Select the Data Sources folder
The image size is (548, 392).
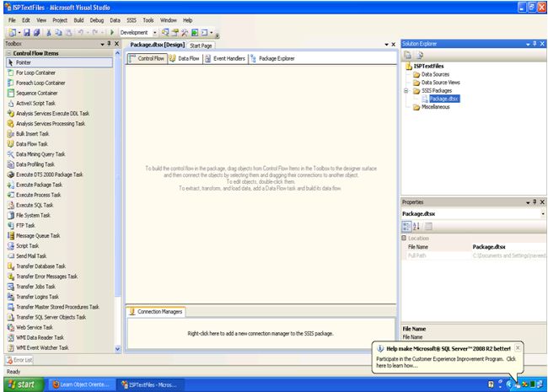(x=435, y=74)
